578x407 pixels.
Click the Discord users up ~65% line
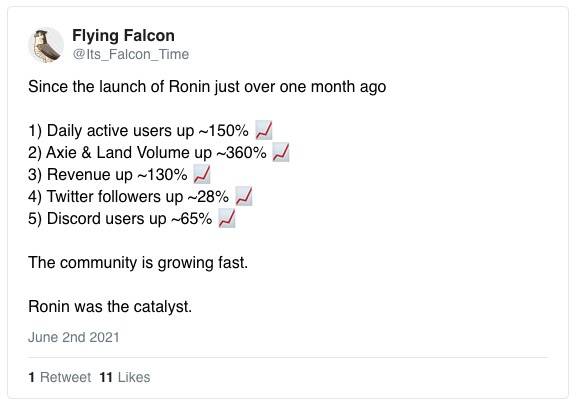(120, 219)
